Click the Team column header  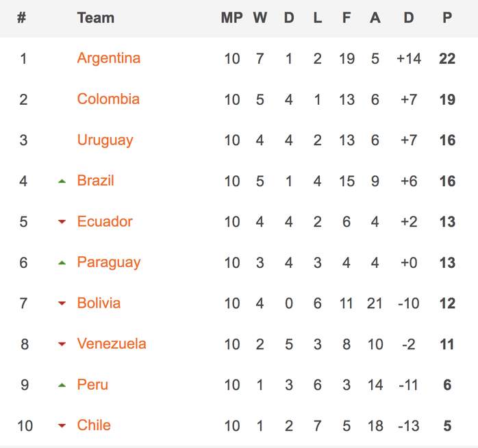[96, 18]
